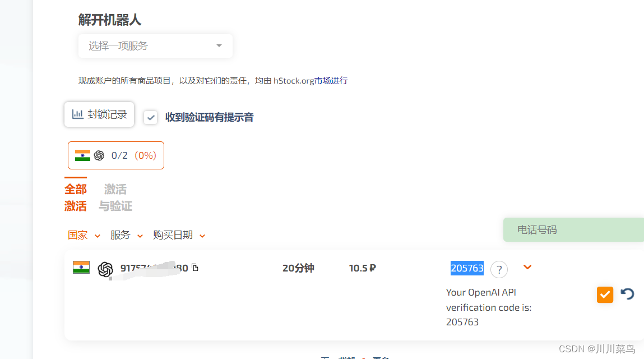Switch to the 激活与验证 tab
The image size is (644, 359).
click(x=115, y=197)
